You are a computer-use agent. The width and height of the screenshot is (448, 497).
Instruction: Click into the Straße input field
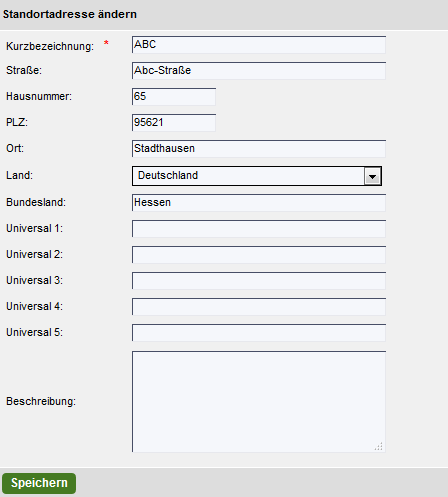coord(259,71)
